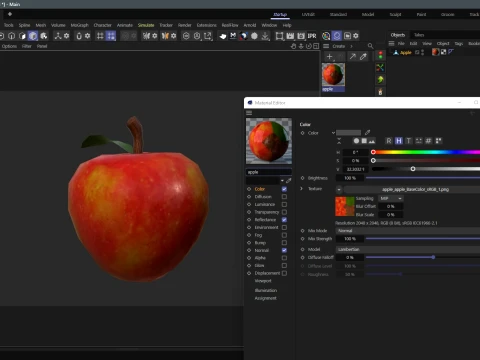Switch to the Takes tab
Image resolution: width=480 pixels, height=360 pixels.
coord(419,35)
